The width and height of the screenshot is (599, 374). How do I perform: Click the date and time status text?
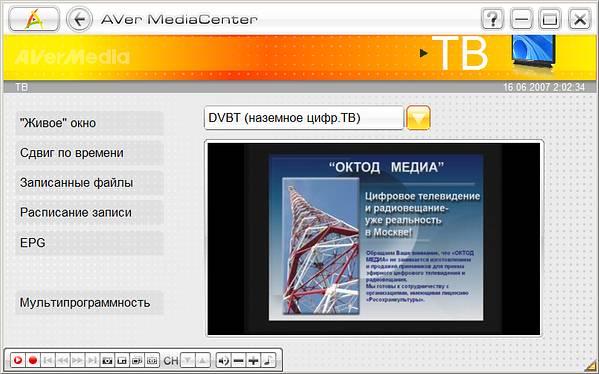point(544,87)
